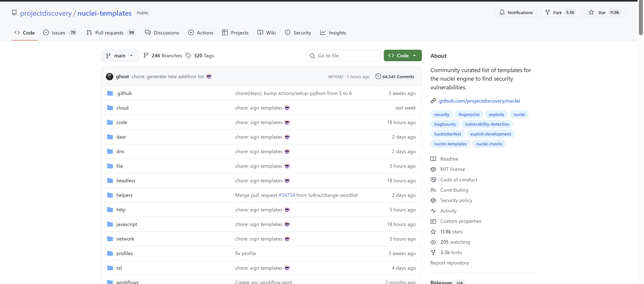This screenshot has width=644, height=284.
Task: Click the Go to file search field
Action: coord(344,56)
